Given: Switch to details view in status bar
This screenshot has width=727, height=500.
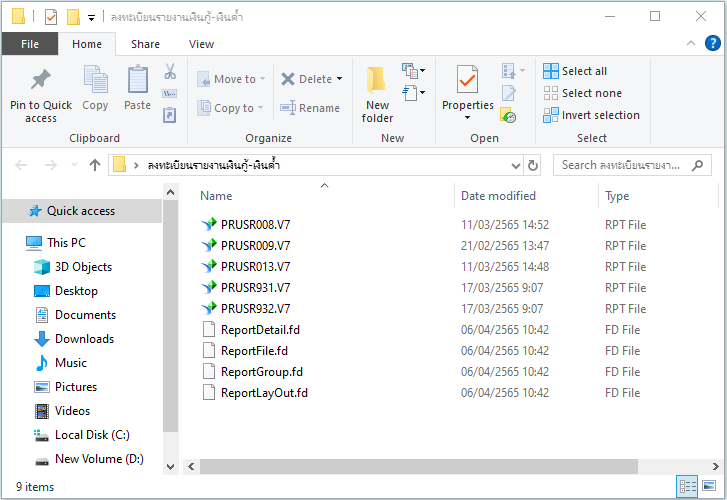Looking at the screenshot, I should tap(688, 487).
